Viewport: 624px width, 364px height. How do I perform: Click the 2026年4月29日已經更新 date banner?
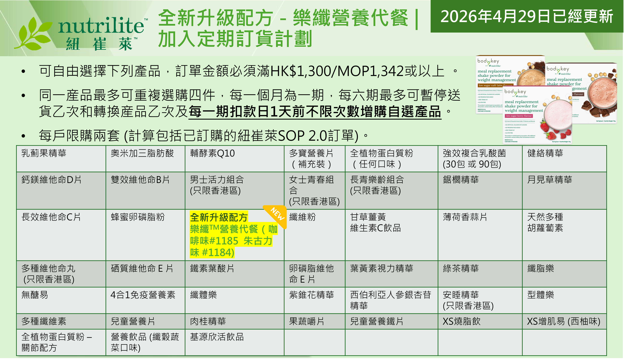527,16
